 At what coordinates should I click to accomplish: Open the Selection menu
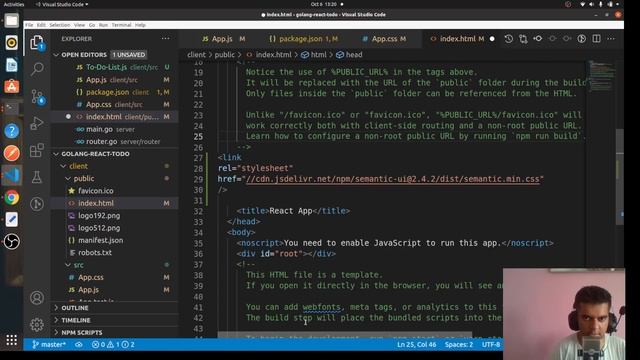(60, 25)
